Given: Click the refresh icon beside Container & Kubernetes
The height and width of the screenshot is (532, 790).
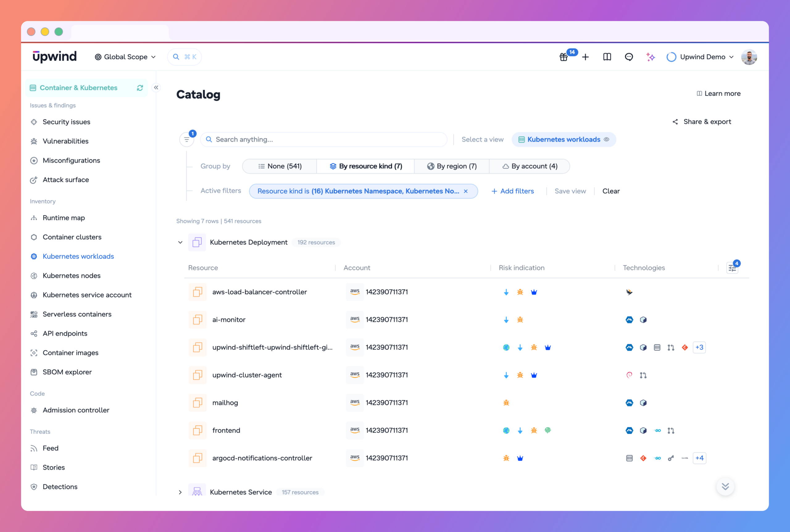Looking at the screenshot, I should (x=140, y=88).
